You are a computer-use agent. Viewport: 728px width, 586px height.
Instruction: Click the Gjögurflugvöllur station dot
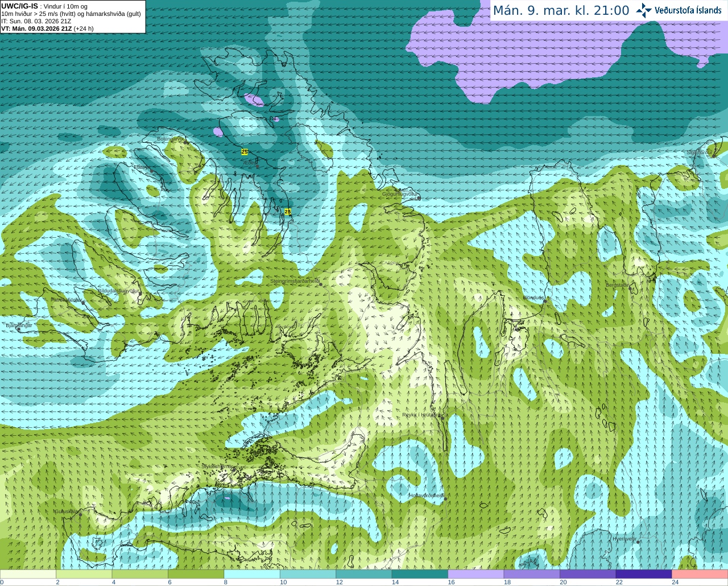coord(419,198)
